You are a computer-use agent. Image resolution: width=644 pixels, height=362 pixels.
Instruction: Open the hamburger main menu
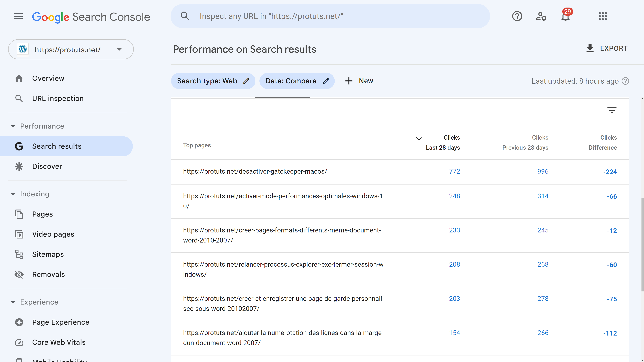point(18,16)
